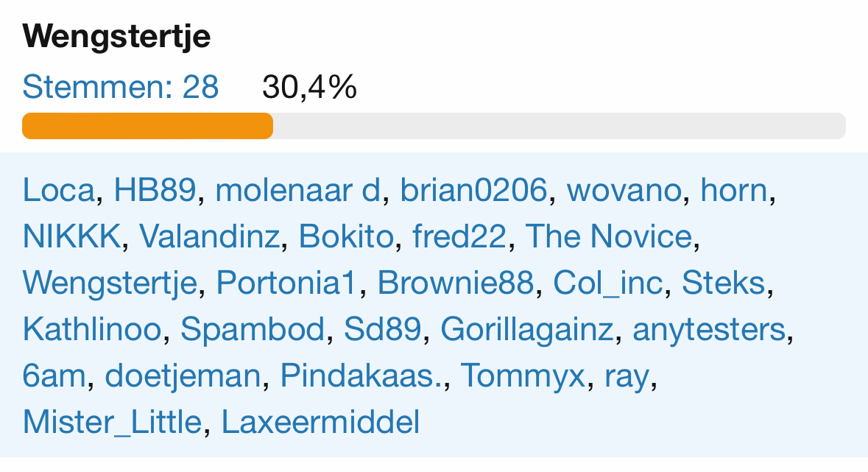Image resolution: width=868 pixels, height=472 pixels.
Task: Click the 'anytesters' voter link
Action: point(710,330)
